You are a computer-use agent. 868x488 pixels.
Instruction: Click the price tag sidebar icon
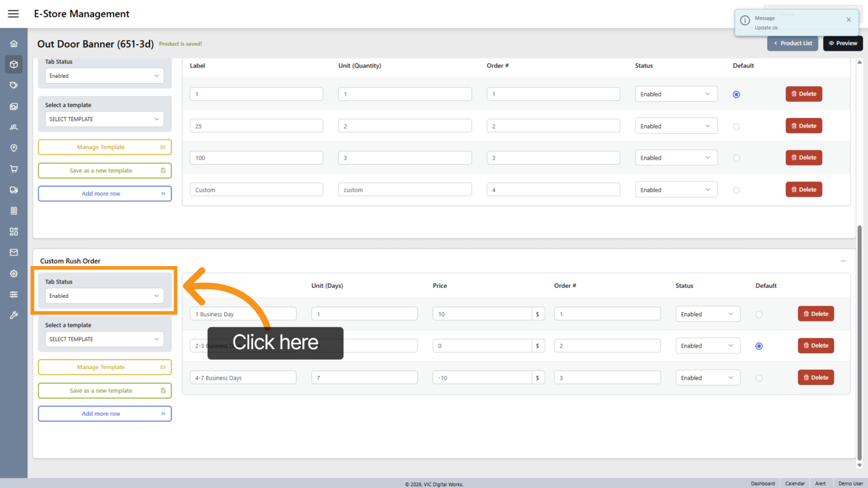point(14,85)
